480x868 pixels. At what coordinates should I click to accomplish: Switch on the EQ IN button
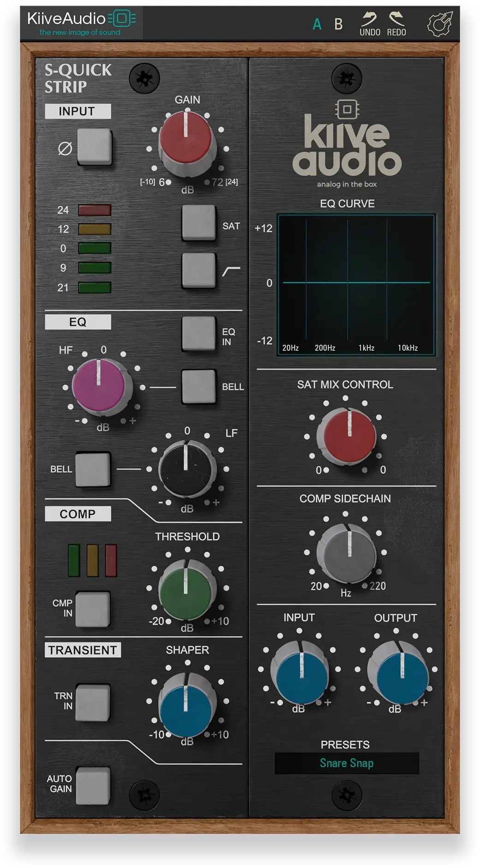(x=199, y=334)
